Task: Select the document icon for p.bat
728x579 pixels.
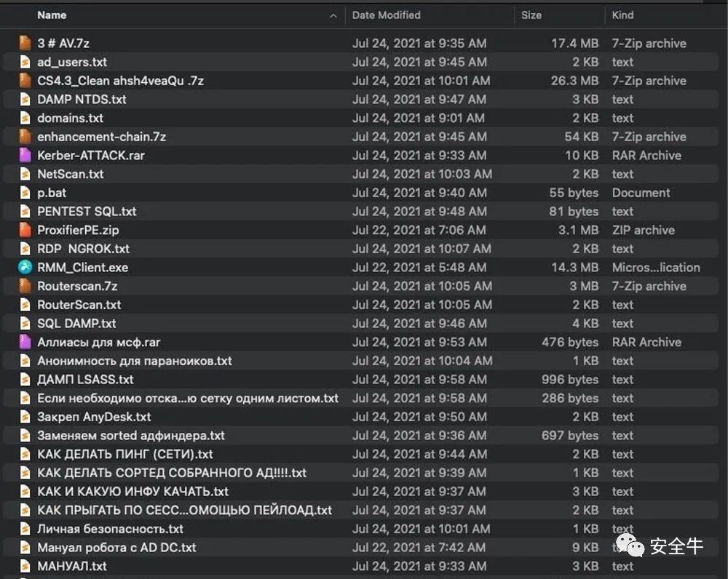Action: [25, 193]
